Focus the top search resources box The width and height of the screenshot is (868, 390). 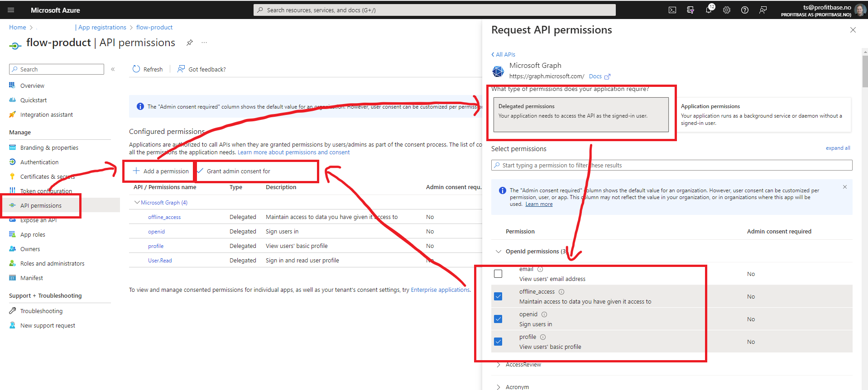pyautogui.click(x=435, y=10)
